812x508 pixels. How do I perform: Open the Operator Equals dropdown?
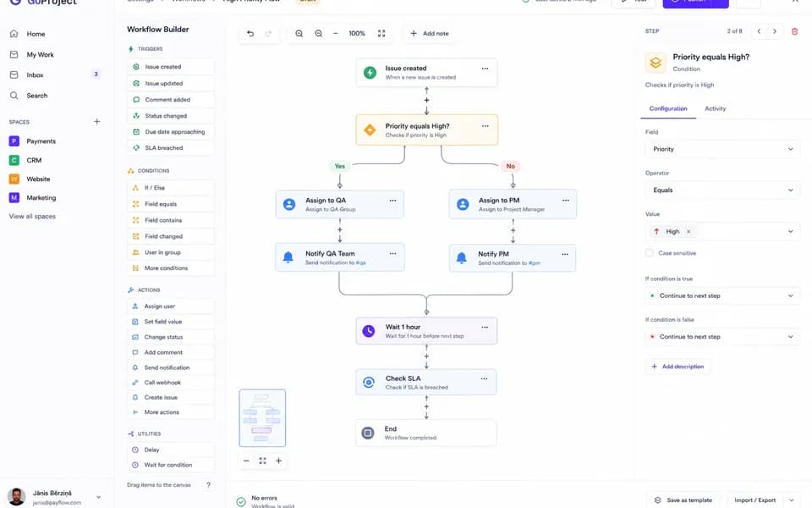click(x=721, y=190)
